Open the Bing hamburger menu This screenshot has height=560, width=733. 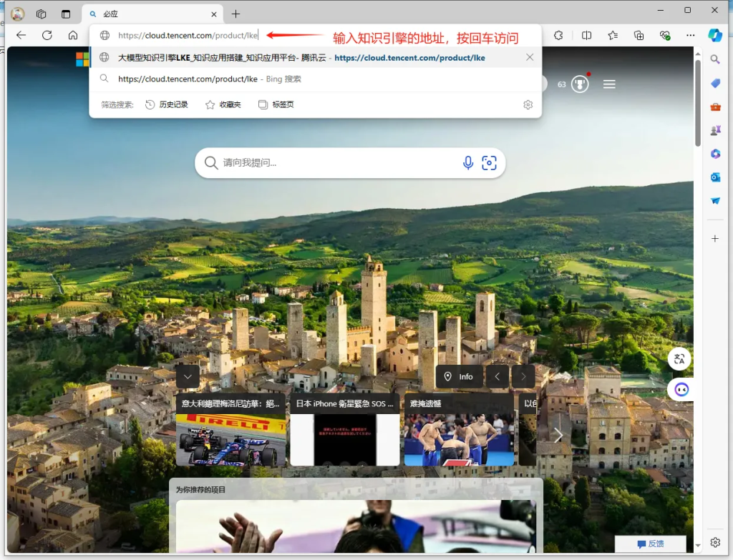[x=609, y=84]
